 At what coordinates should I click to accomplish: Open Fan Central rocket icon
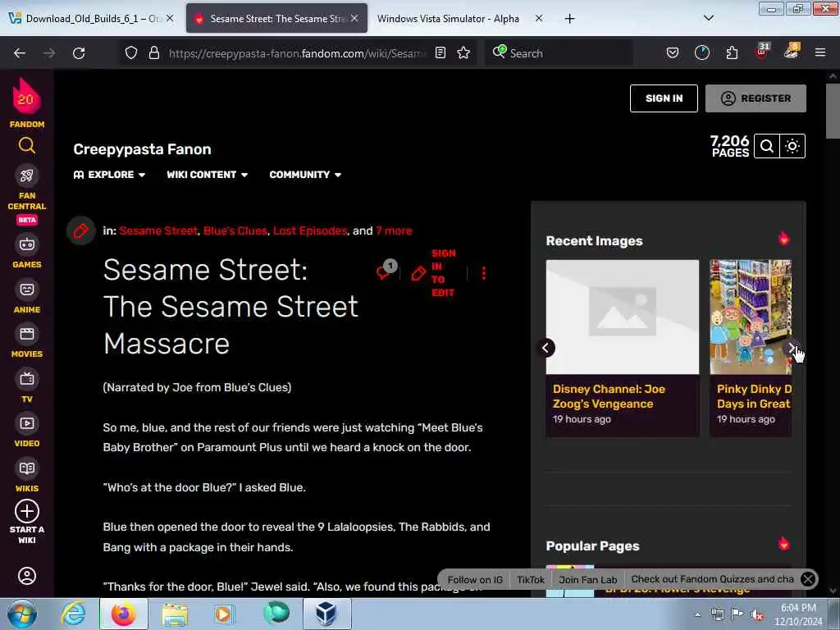point(27,176)
